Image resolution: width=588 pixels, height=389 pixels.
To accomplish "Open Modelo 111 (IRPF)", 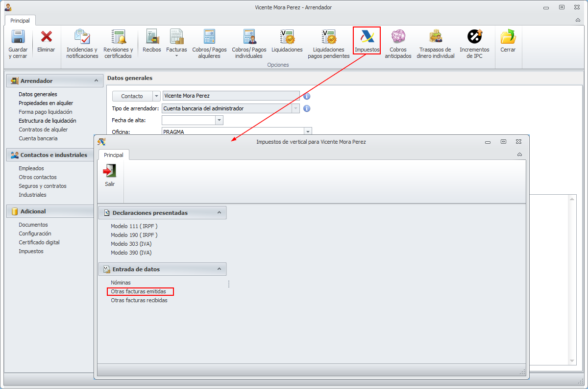I will point(134,226).
